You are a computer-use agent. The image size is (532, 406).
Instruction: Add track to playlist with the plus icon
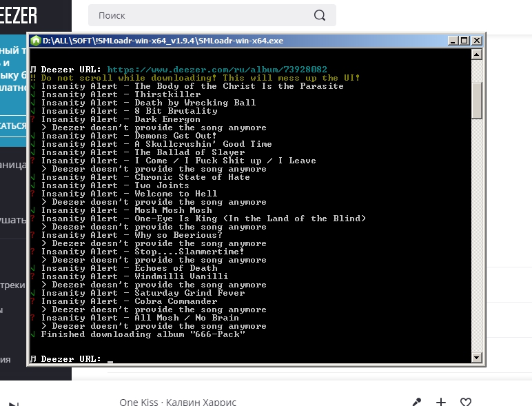click(441, 402)
